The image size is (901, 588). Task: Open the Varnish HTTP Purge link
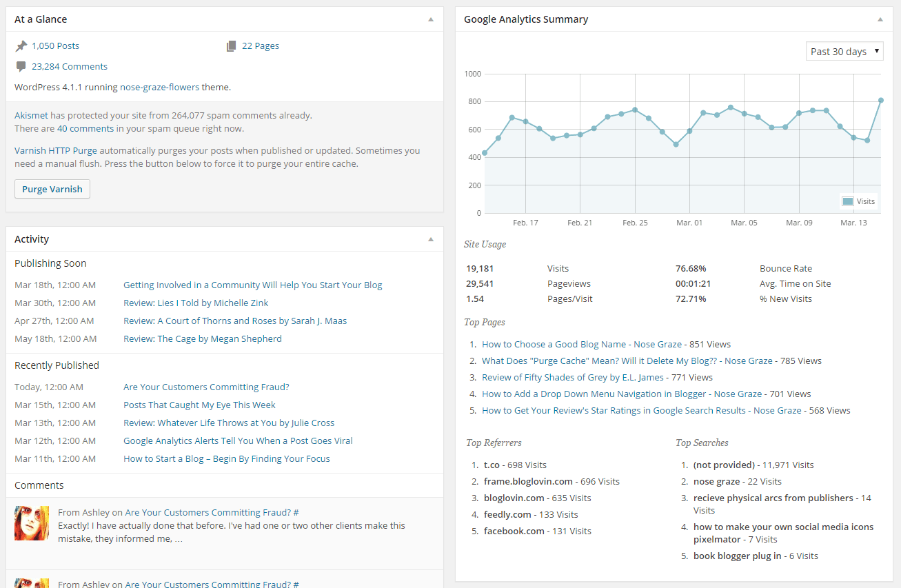(x=56, y=150)
